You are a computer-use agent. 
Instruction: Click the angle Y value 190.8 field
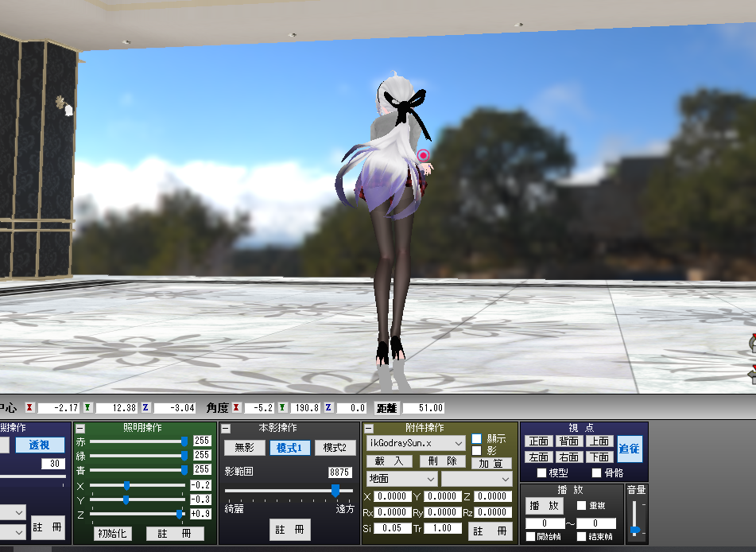(304, 408)
